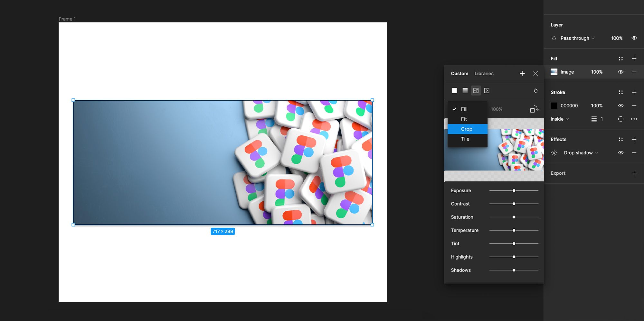Screen dimensions: 644x321
Task: Click the Image fill thumbnail swatch
Action: point(554,72)
